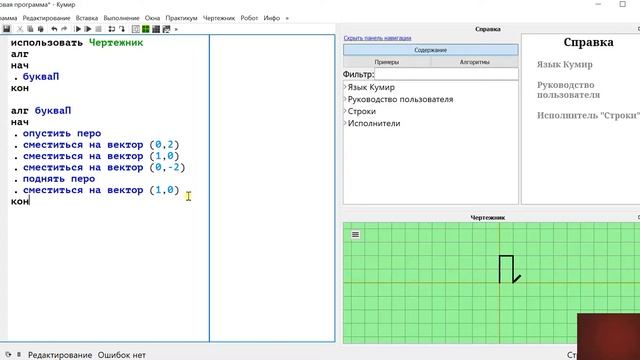This screenshot has width=640, height=360.
Task: Open the Вставка menu
Action: pos(87,18)
